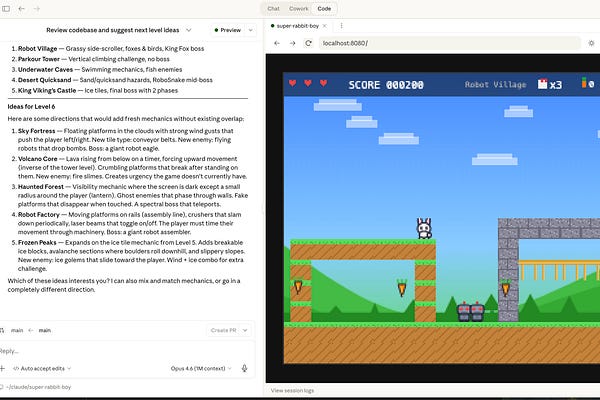Click the preview browser forward arrow
The height and width of the screenshot is (400, 600).
pyautogui.click(x=292, y=43)
